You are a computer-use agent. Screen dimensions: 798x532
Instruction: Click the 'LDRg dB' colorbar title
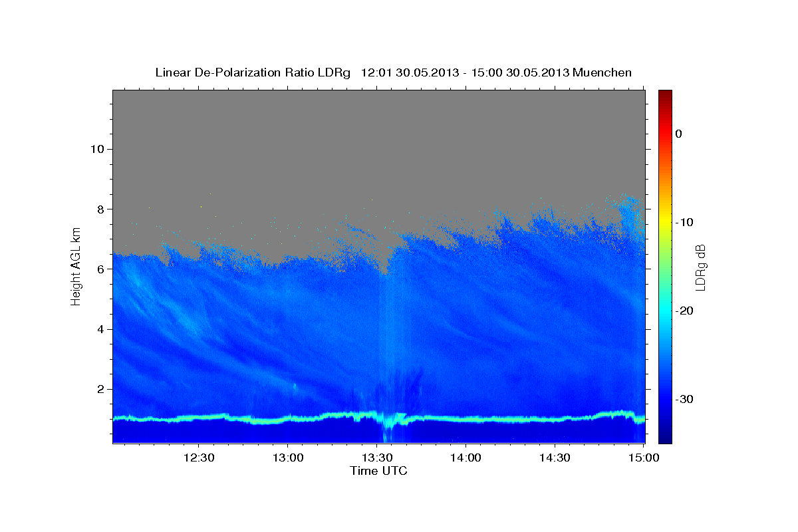click(700, 267)
